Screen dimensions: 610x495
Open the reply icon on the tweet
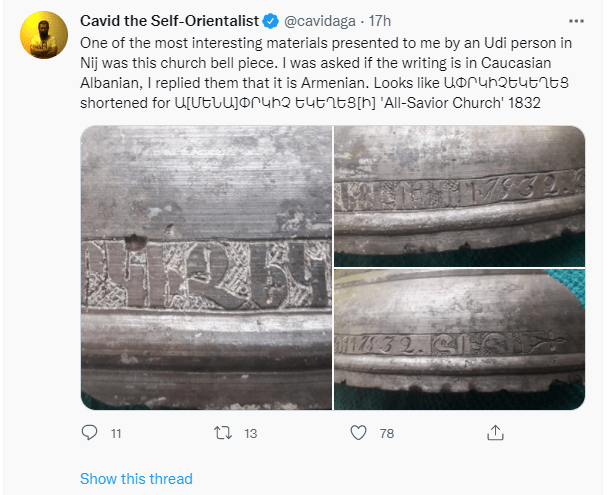pos(90,433)
